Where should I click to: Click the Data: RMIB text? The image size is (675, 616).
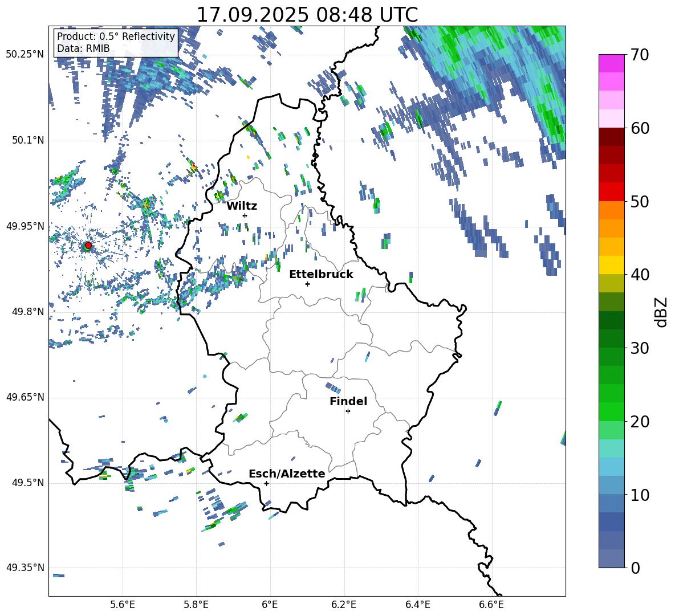point(83,48)
